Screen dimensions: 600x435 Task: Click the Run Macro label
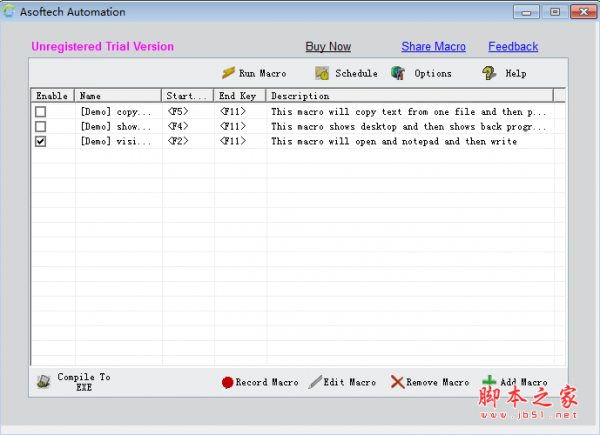[x=262, y=73]
